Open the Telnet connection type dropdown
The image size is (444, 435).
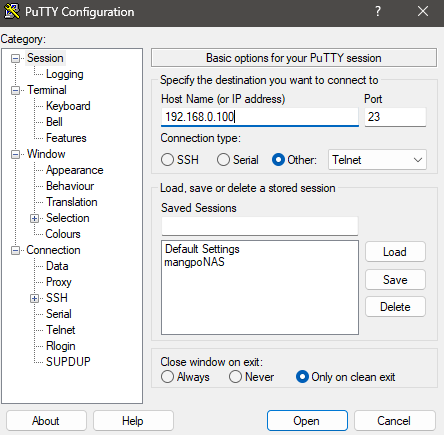(377, 160)
